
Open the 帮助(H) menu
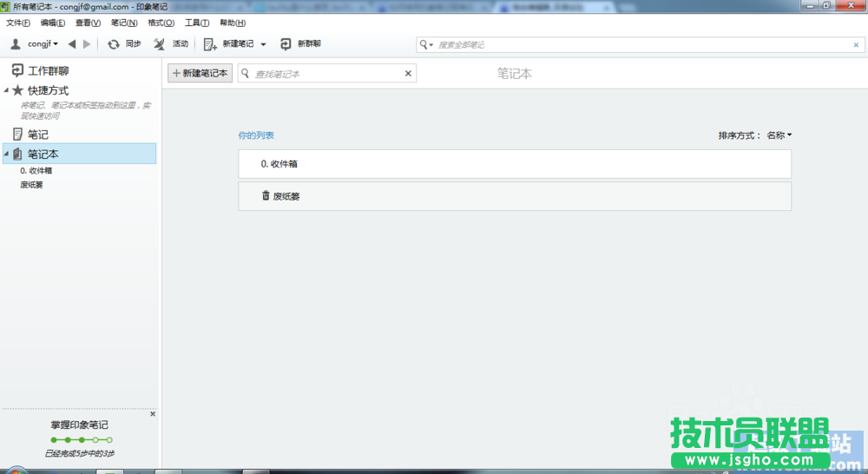[x=233, y=23]
